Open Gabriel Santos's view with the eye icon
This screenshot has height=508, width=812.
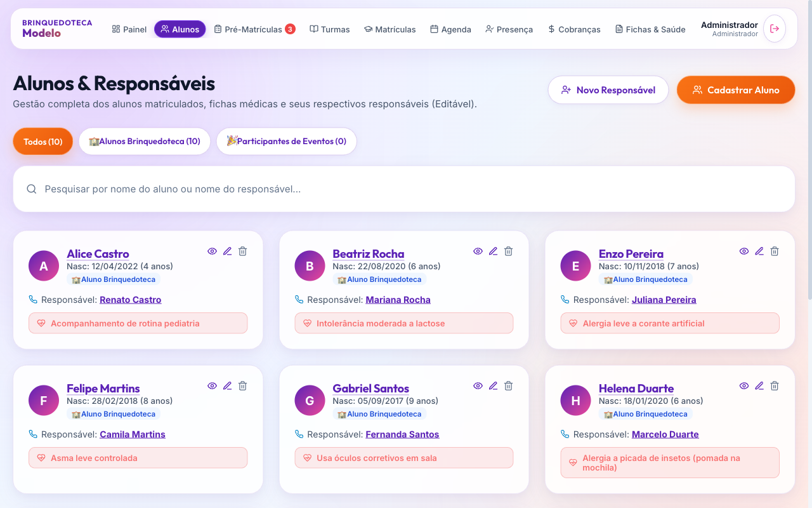478,386
